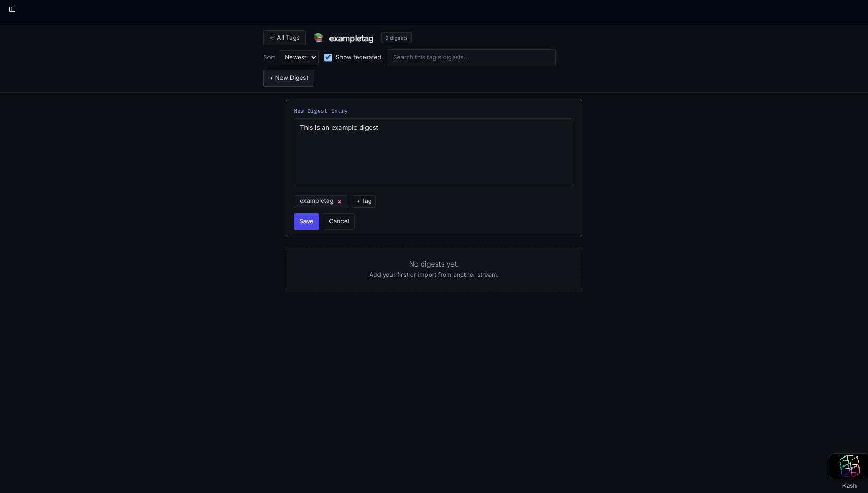Remove the exampletag chip with the x
Viewport: 868px width, 493px height.
pyautogui.click(x=339, y=202)
